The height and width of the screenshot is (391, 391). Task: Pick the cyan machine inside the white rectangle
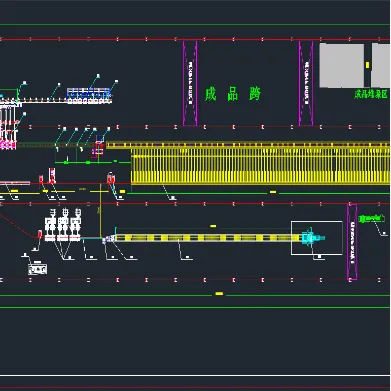coord(313,238)
